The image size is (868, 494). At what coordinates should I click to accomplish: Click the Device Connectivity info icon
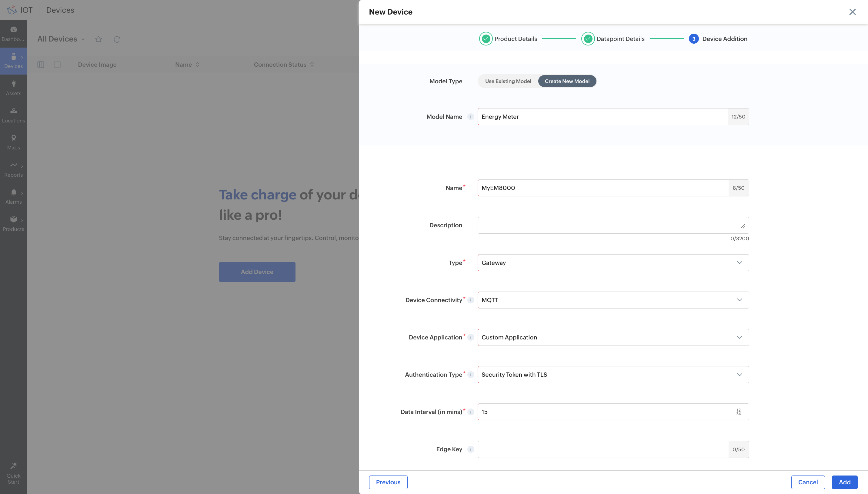click(470, 300)
